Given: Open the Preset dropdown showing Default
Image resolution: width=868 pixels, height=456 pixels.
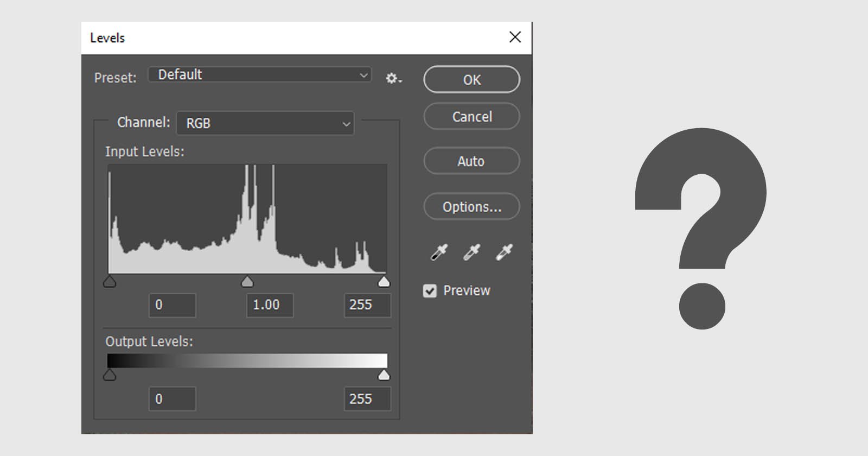Looking at the screenshot, I should pyautogui.click(x=260, y=75).
